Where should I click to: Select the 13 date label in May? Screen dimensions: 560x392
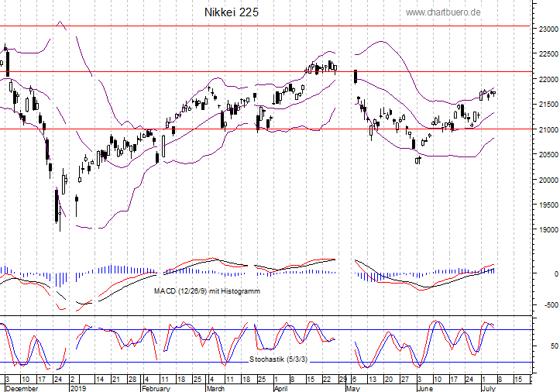(373, 380)
